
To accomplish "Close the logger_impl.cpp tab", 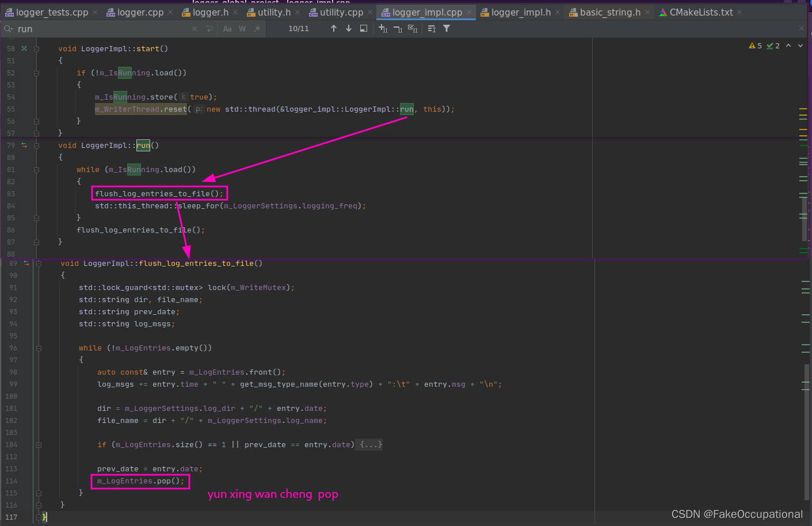I will click(469, 12).
